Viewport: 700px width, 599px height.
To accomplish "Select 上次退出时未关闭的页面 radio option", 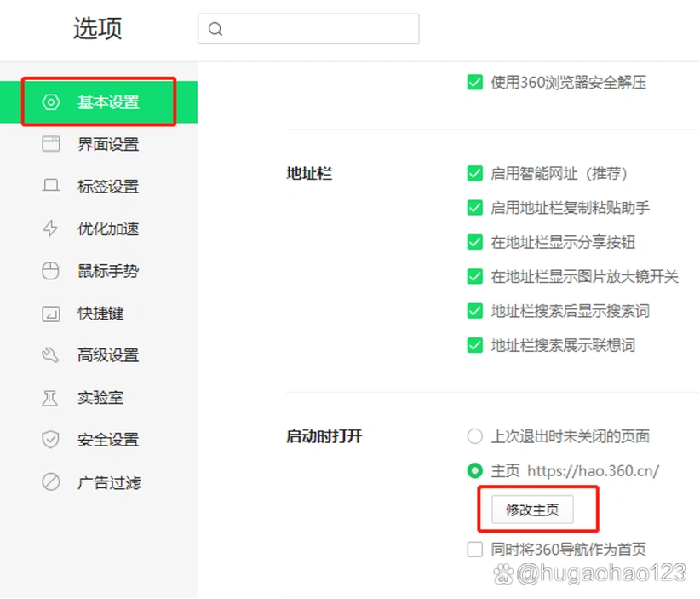I will (474, 435).
